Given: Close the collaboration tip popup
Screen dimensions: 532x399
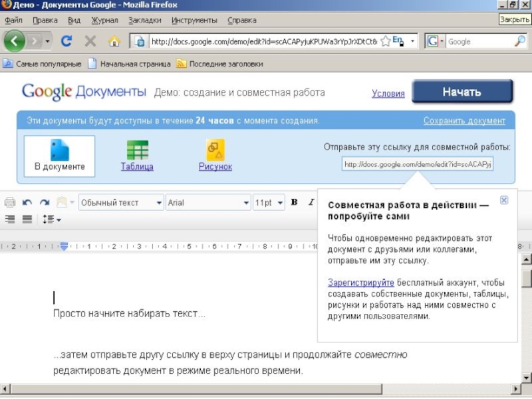Looking at the screenshot, I should point(504,199).
